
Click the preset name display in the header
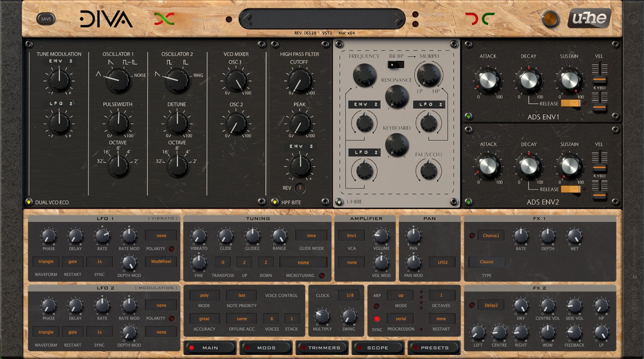click(x=322, y=19)
